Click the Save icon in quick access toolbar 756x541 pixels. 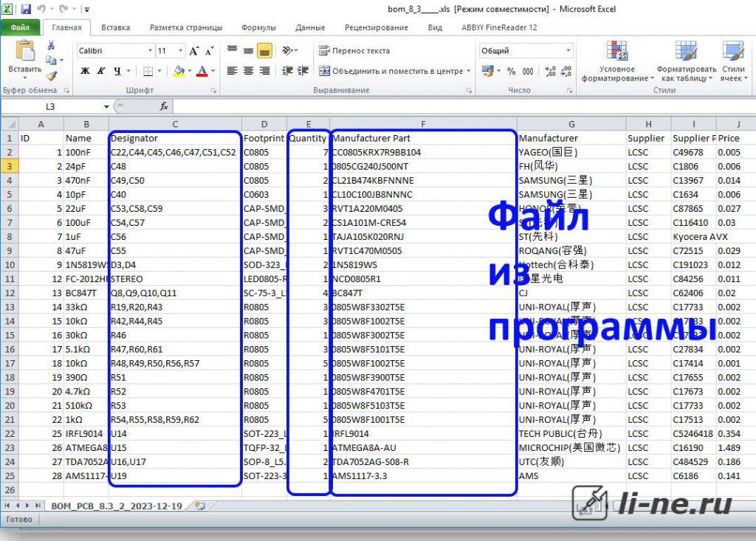coord(26,9)
